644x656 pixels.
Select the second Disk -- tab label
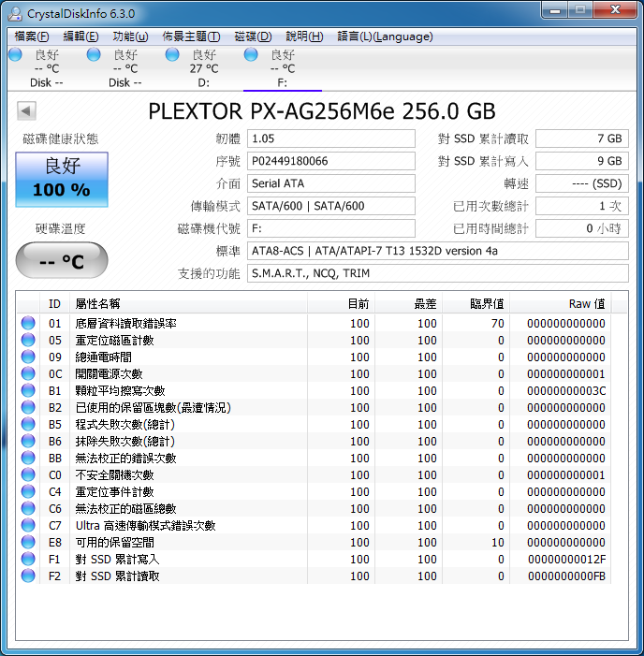125,83
